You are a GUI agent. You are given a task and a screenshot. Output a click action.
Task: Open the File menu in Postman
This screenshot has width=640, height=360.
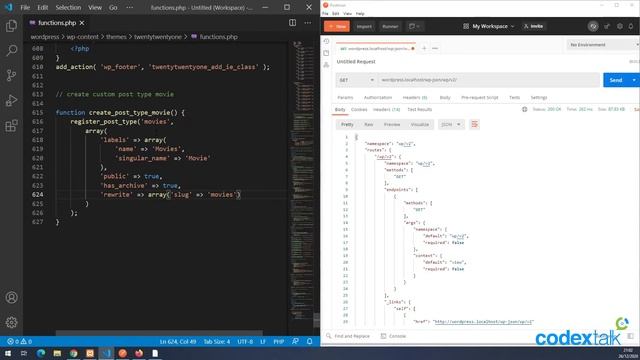[325, 13]
